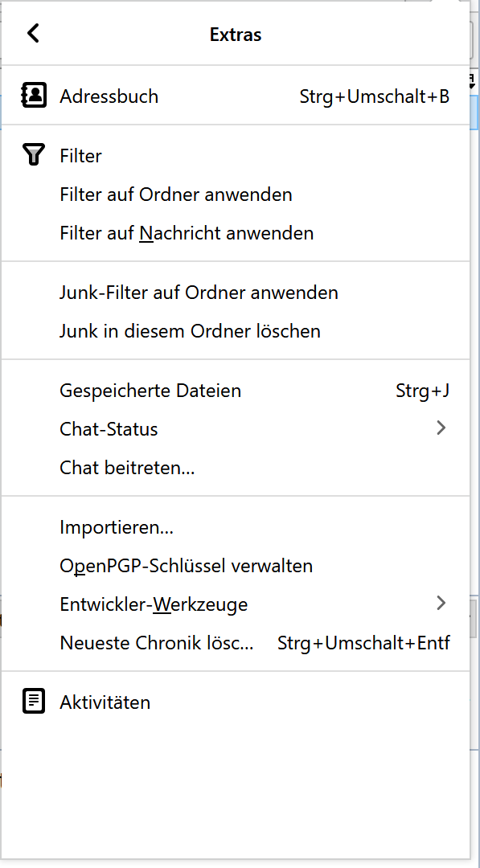Open OpenPGP-Schlüssel verwalten
The width and height of the screenshot is (480, 868).
coord(236,565)
